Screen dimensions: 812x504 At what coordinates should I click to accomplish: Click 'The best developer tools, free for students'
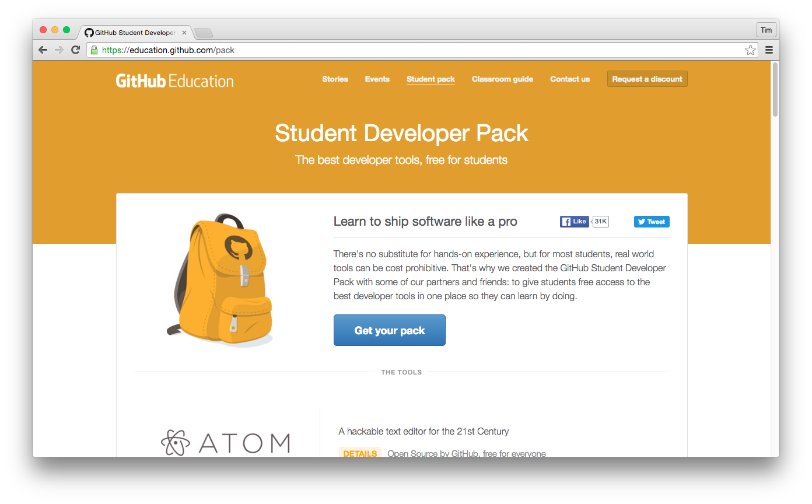point(401,160)
